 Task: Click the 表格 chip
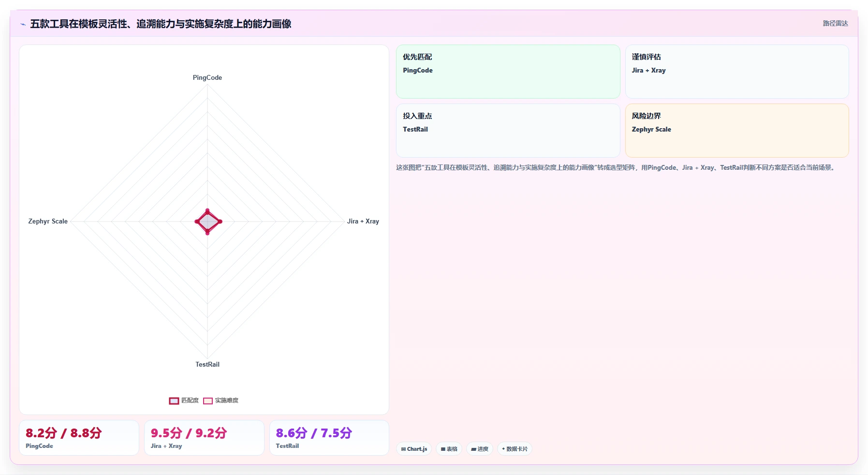449,449
